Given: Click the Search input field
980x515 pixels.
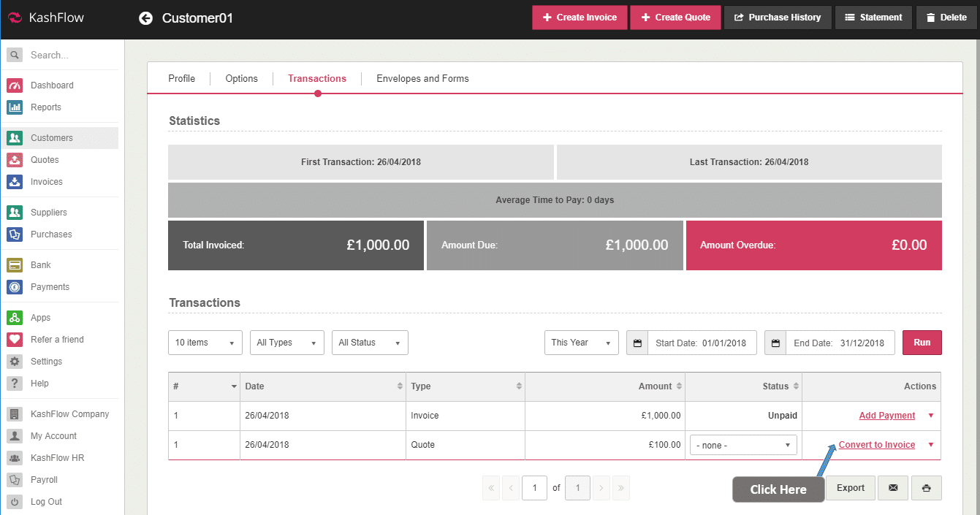Looking at the screenshot, I should [x=69, y=55].
